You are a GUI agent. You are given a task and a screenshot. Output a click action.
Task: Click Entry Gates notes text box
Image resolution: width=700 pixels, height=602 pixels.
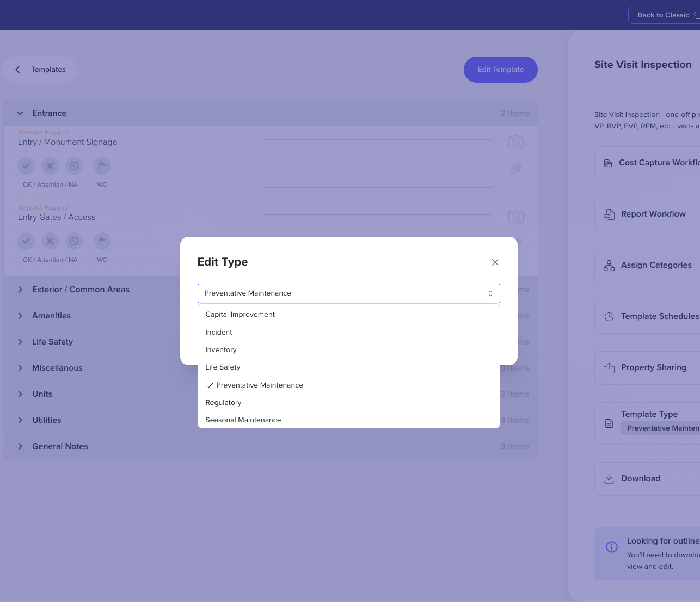point(377,225)
